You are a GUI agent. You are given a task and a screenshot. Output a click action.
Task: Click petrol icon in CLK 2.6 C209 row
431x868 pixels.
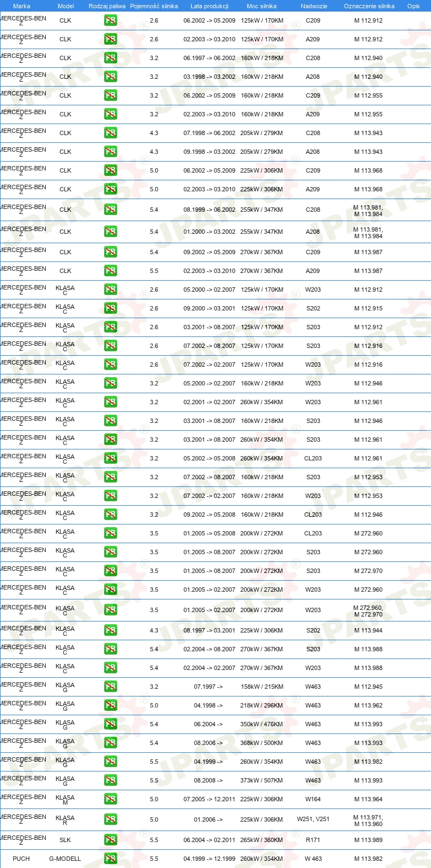click(110, 21)
